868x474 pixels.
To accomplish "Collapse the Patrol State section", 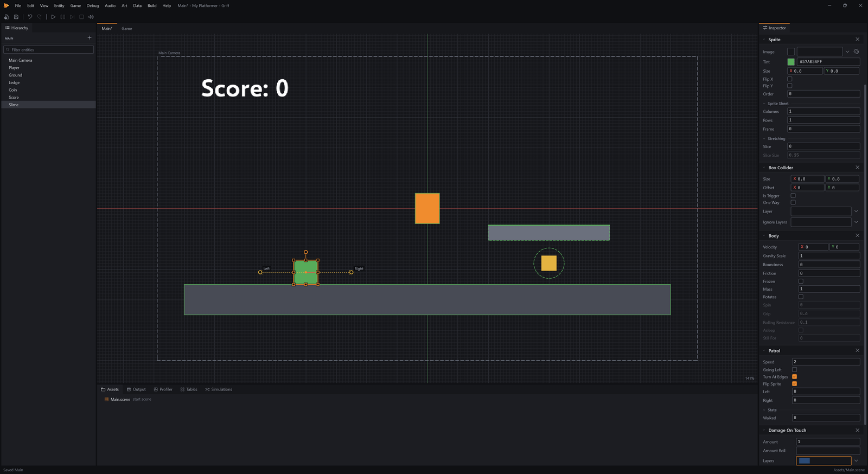I will click(x=764, y=410).
